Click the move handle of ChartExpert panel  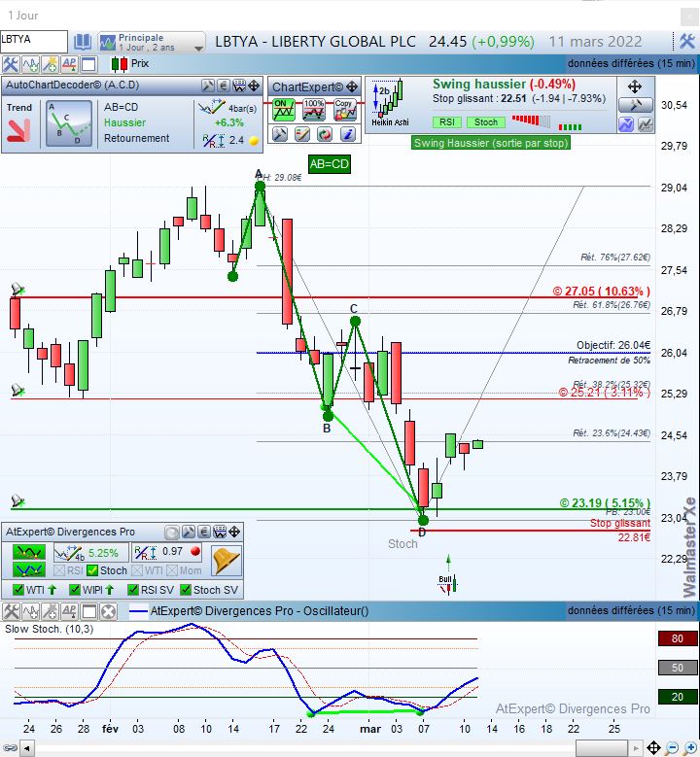[x=352, y=86]
